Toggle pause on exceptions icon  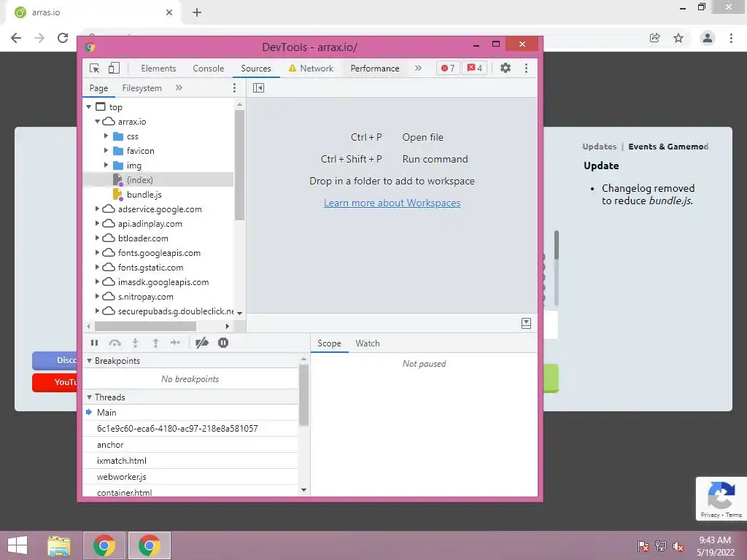pos(223,343)
